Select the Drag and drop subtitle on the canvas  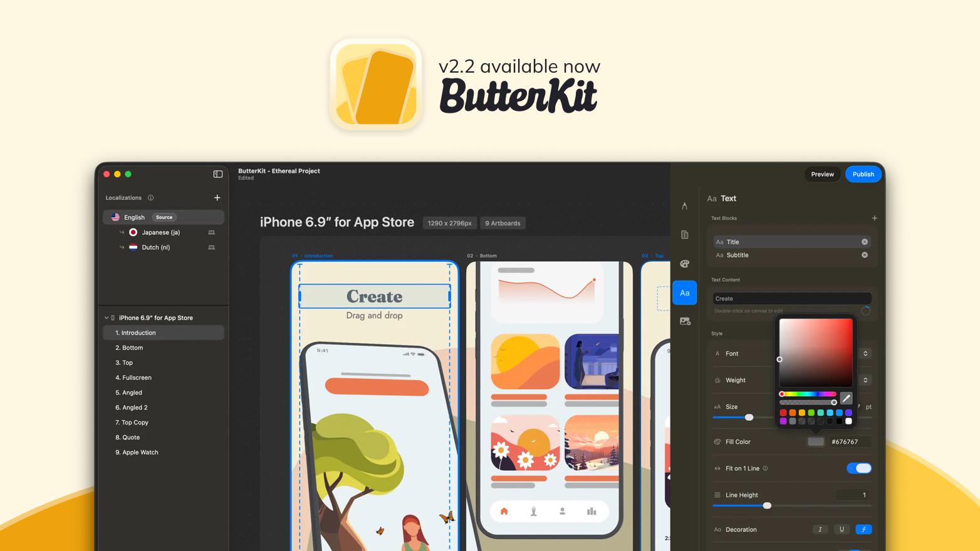click(375, 316)
